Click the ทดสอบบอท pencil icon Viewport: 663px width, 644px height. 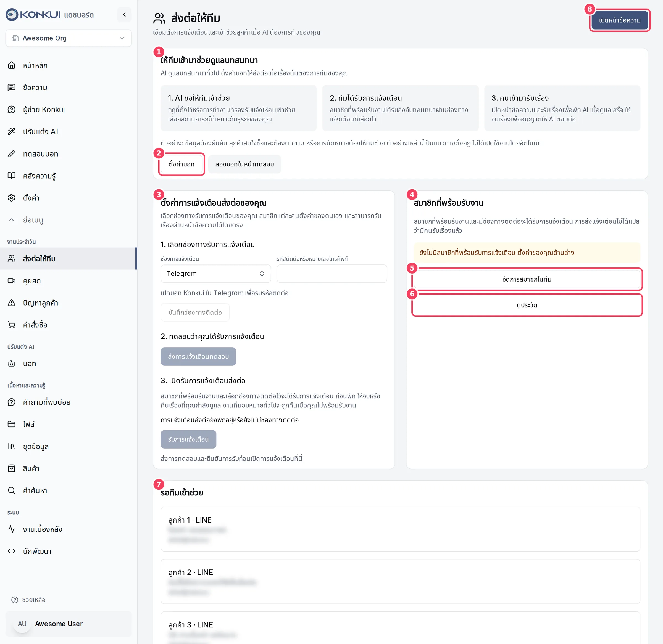coord(12,154)
